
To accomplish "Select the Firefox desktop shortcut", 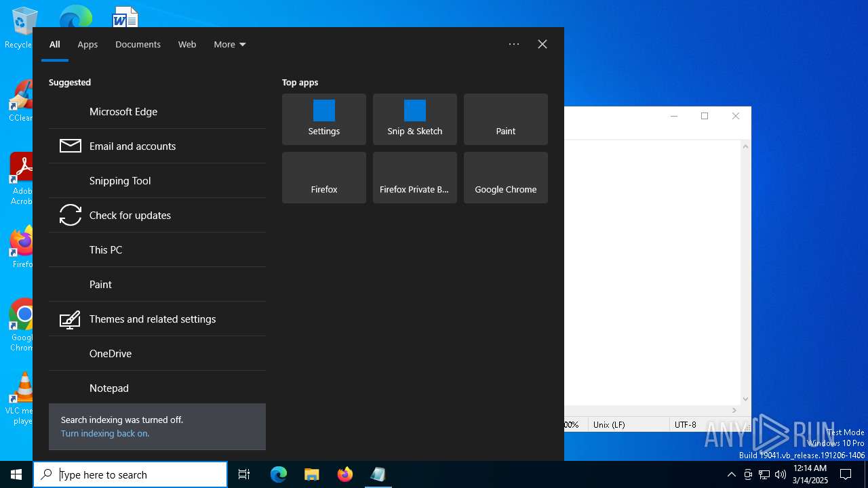I will pyautogui.click(x=20, y=247).
